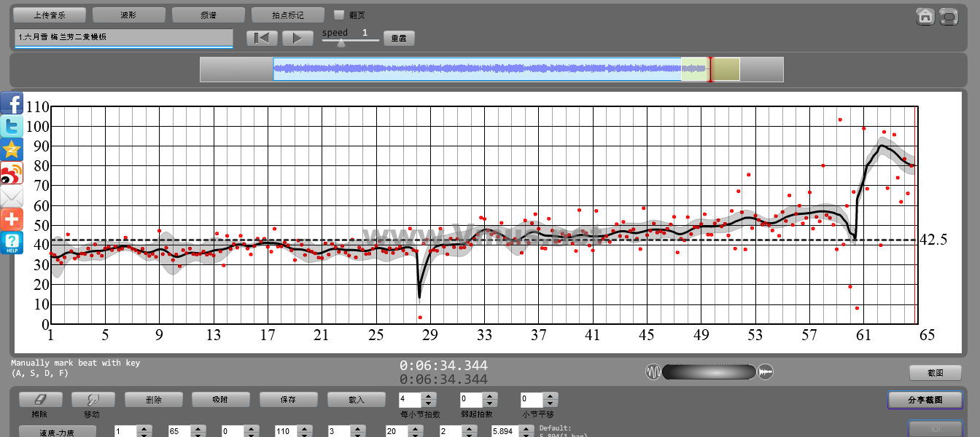The height and width of the screenshot is (437, 980).
Task: Click the 保存 save button
Action: pyautogui.click(x=288, y=399)
